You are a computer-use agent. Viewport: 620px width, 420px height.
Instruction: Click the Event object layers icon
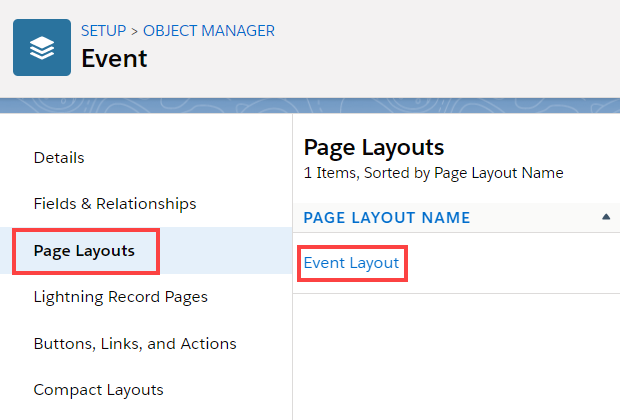coord(42,47)
